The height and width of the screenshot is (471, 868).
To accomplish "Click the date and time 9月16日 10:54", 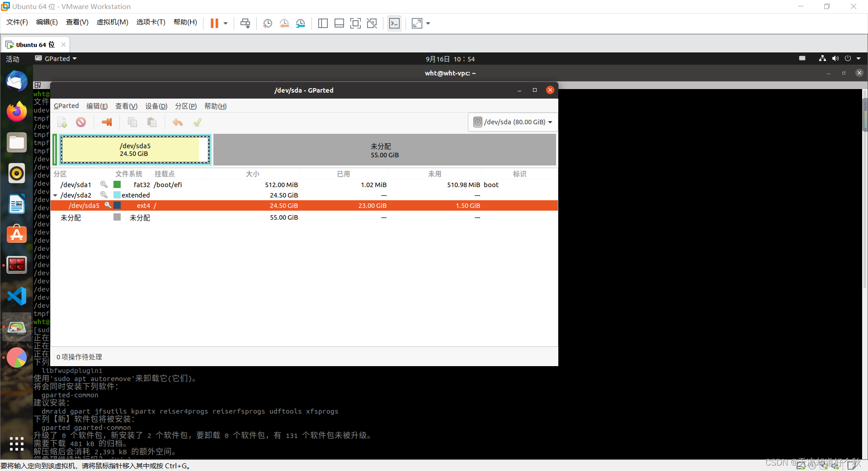I will point(450,59).
